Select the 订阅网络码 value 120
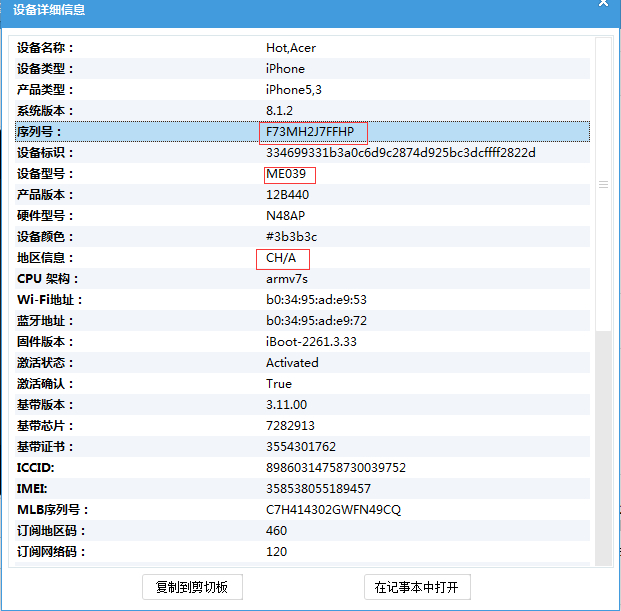 pyautogui.click(x=276, y=552)
